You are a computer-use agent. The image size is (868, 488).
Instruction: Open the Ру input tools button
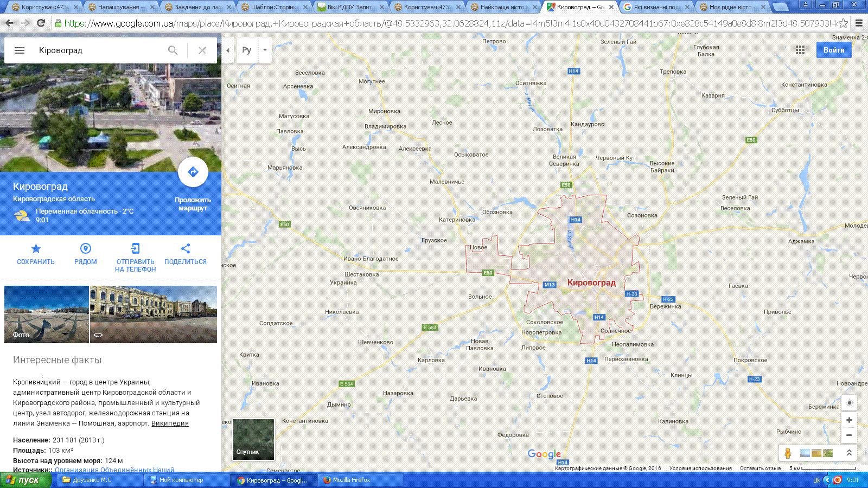click(247, 50)
